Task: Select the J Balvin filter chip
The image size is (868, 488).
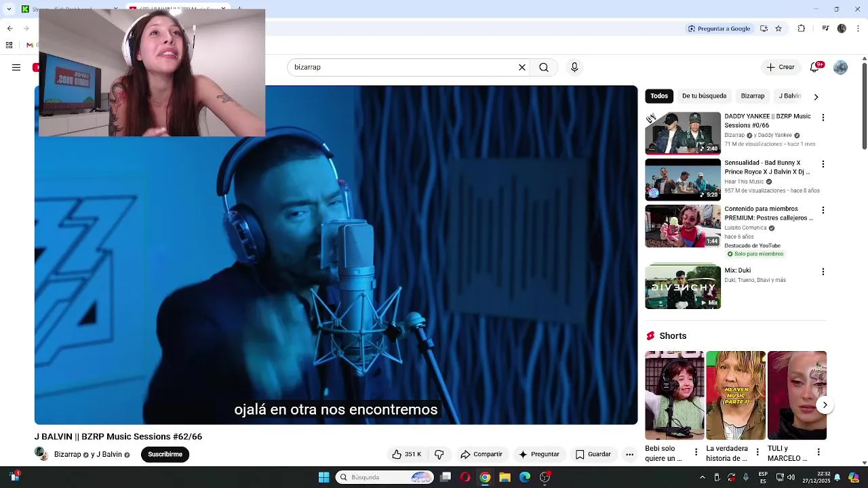Action: [x=789, y=96]
